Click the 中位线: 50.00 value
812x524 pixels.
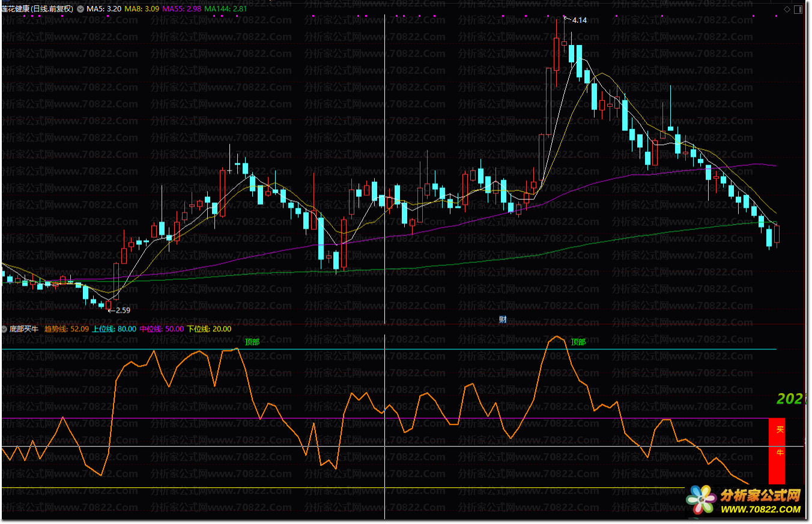162,329
